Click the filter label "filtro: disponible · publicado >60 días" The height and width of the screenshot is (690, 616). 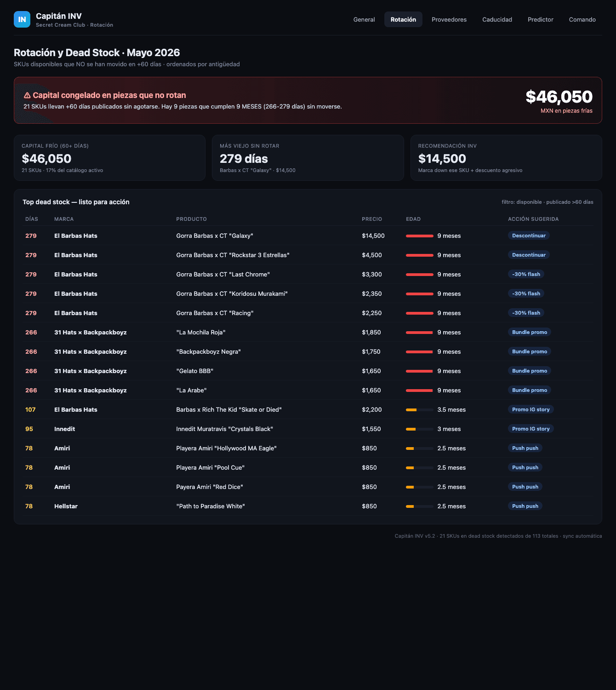tap(548, 202)
